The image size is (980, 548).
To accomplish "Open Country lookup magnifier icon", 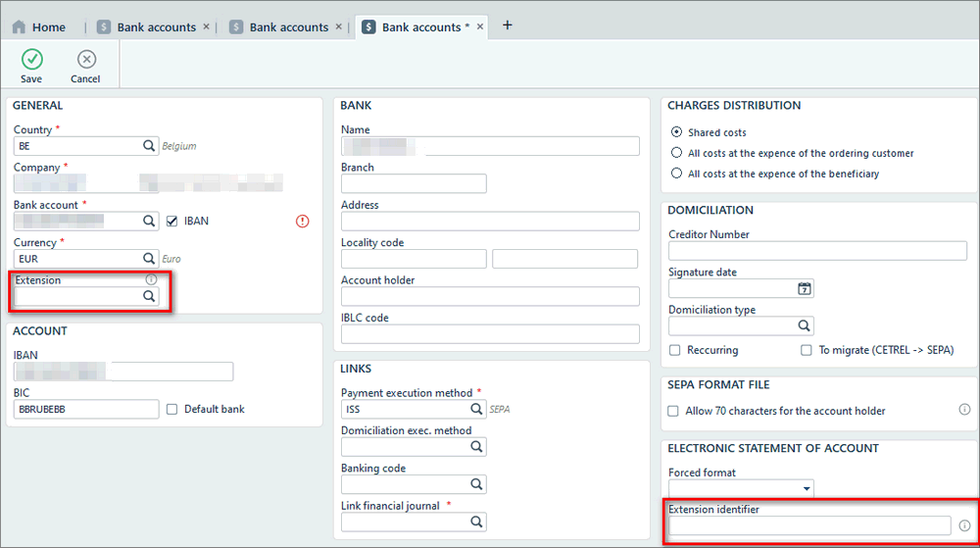I will [x=150, y=146].
